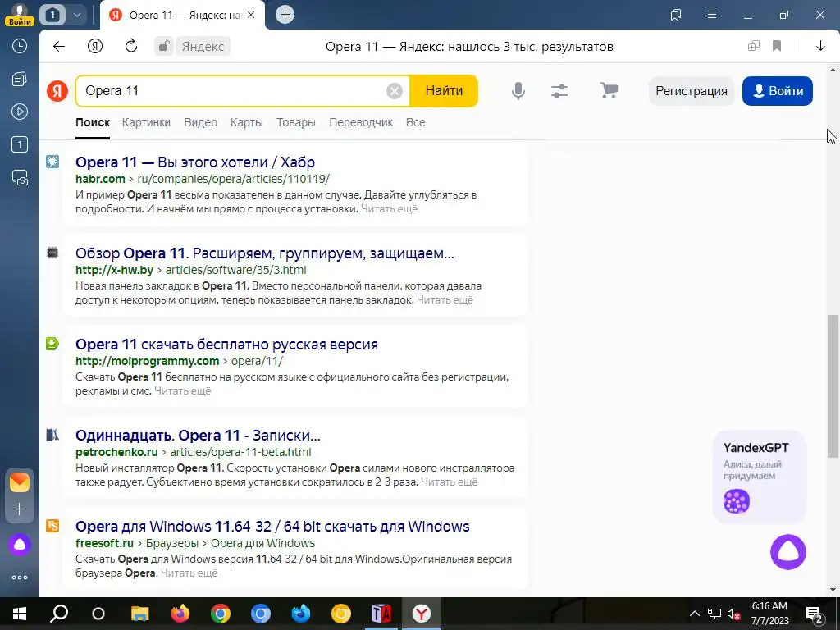
Task: Click the round purple Alice floating button
Action: (788, 552)
